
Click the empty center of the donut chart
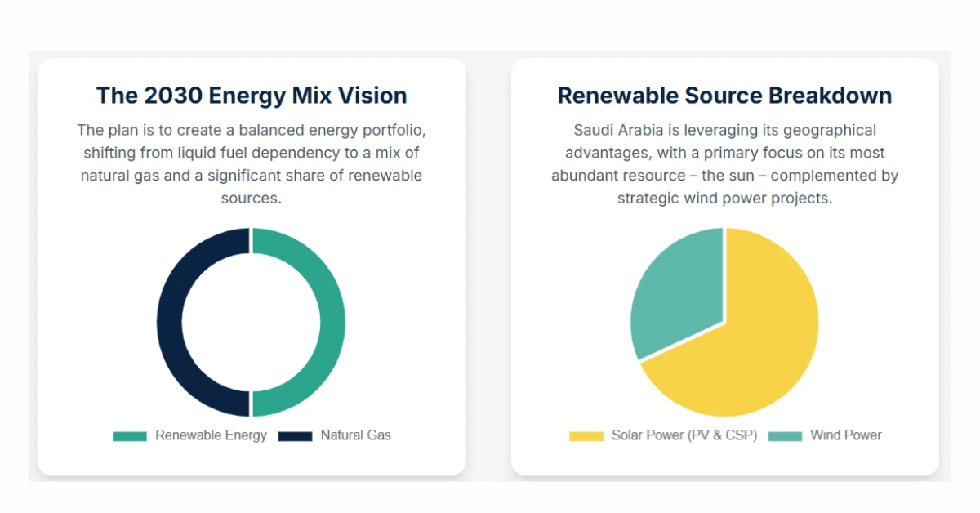[251, 322]
